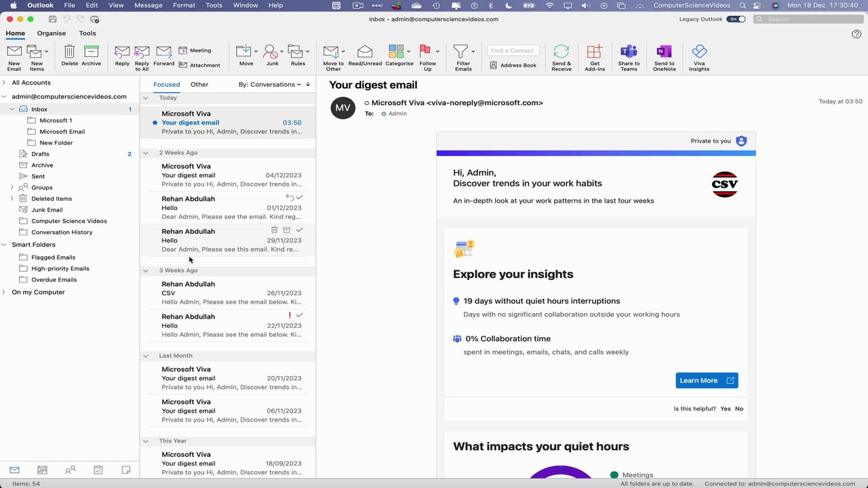Screen dimensions: 868x488
Task: Click the Reply to All icon
Action: pos(142,52)
